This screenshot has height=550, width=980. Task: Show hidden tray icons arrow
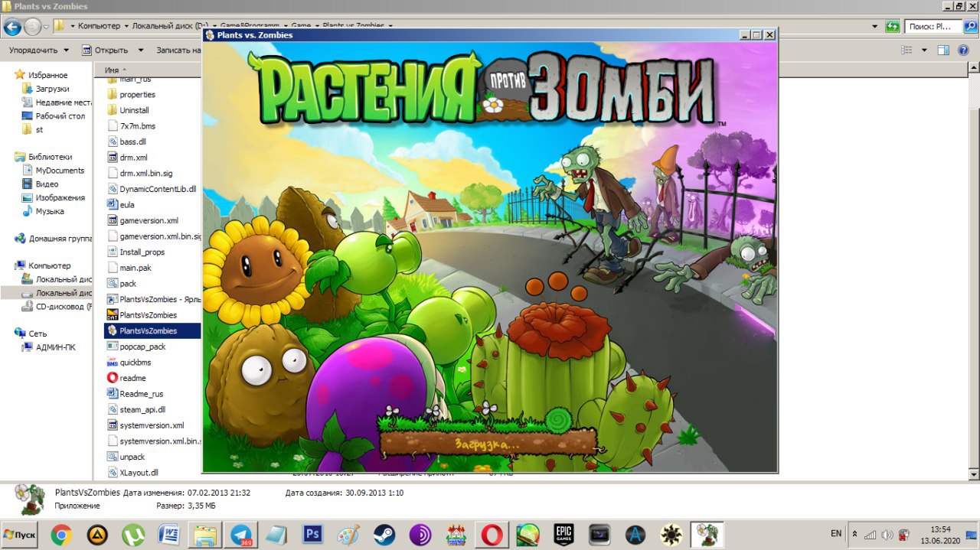[855, 534]
